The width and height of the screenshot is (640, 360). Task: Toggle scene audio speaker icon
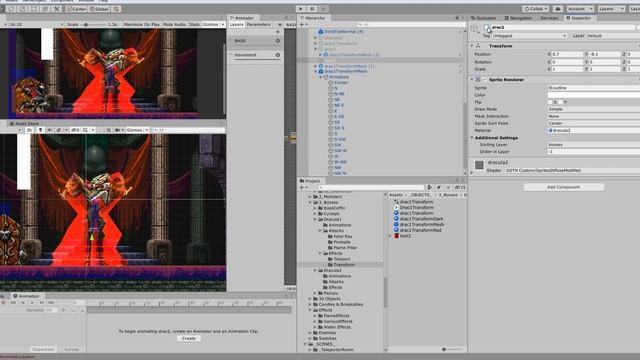(49, 130)
